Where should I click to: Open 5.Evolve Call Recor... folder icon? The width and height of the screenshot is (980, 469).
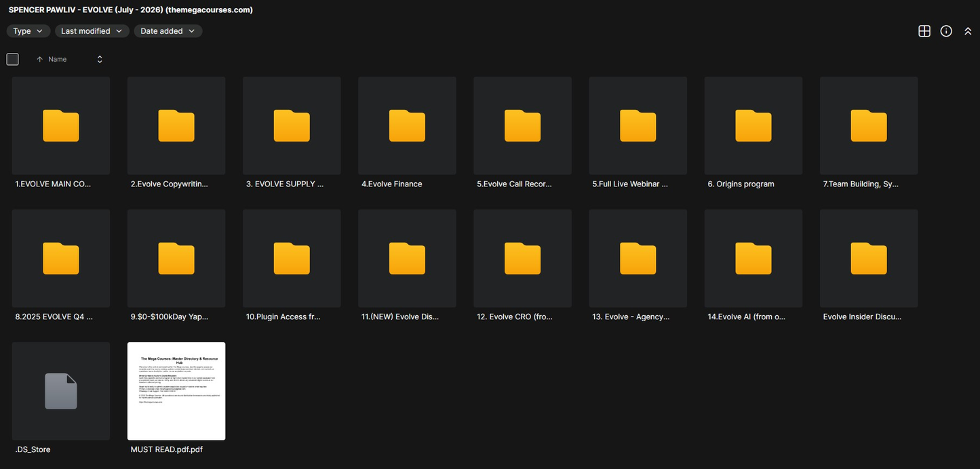click(x=522, y=125)
